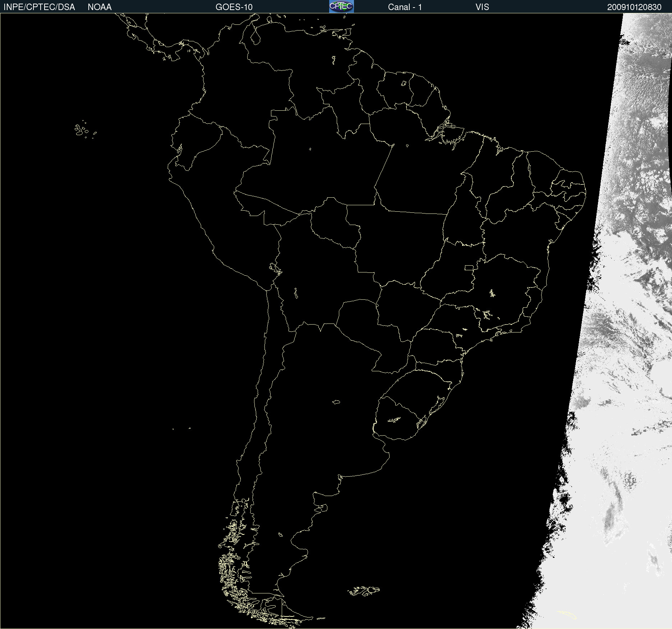Click the 'NOAA' header label

pos(100,7)
